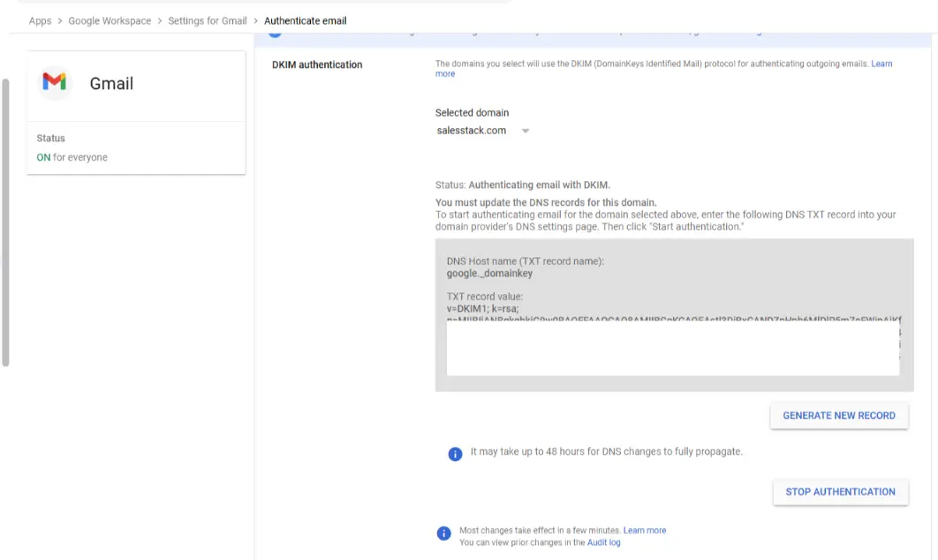
Task: Click GENERATE NEW RECORD button
Action: 839,415
